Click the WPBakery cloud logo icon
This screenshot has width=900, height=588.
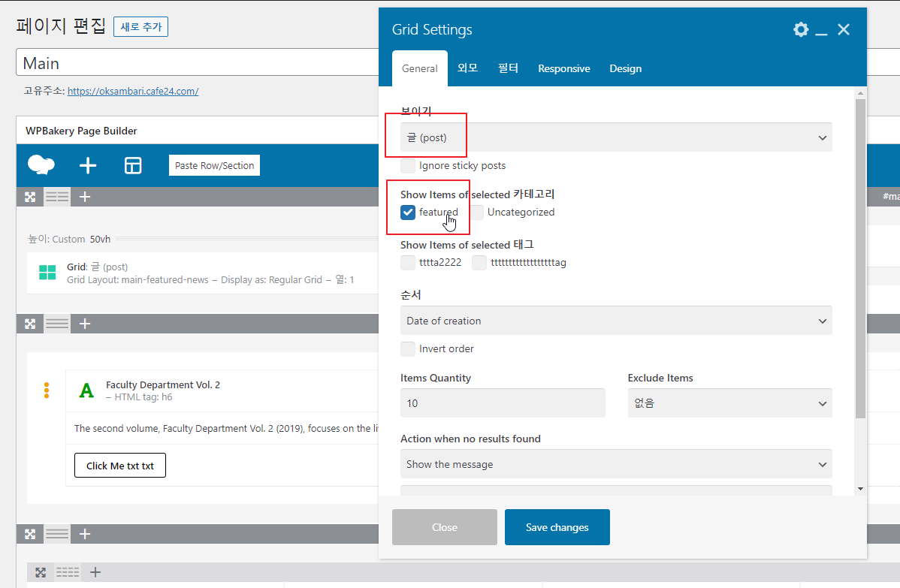pos(41,165)
